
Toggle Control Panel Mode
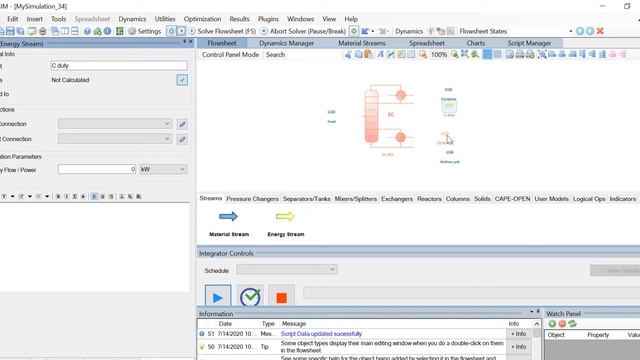click(x=231, y=54)
